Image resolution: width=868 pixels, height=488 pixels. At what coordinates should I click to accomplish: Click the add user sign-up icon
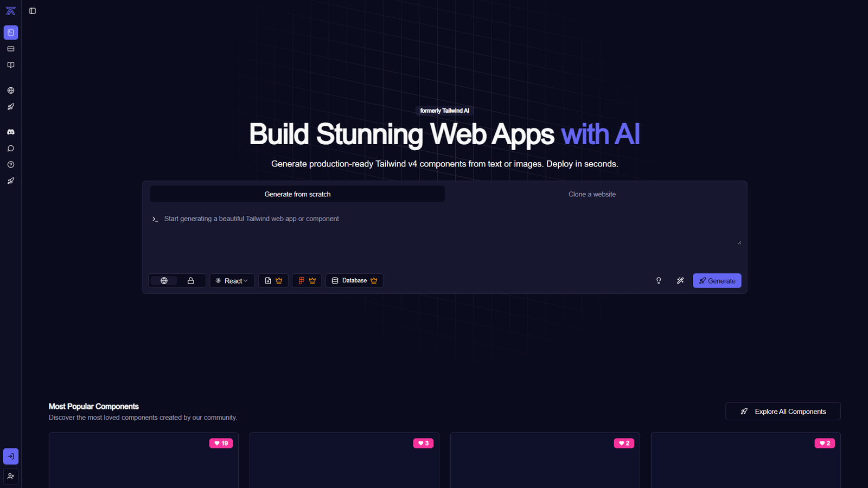coord(11,476)
